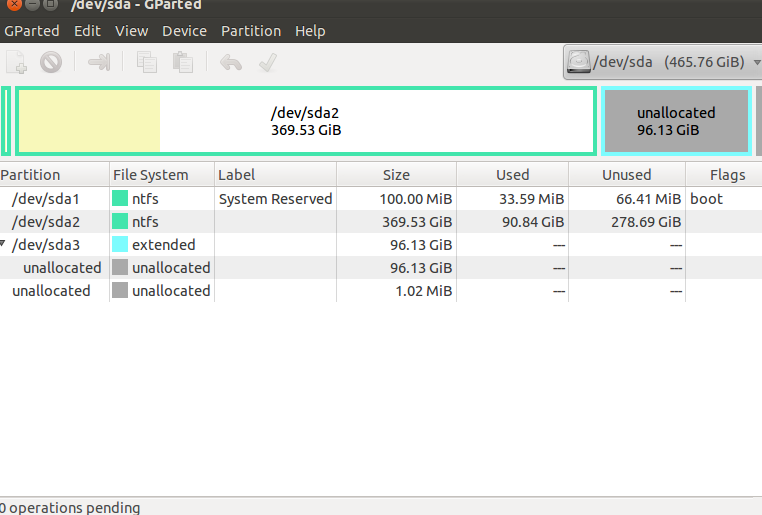Click the Apply all operations checkmark icon
Screen dimensions: 762x515
pos(268,62)
